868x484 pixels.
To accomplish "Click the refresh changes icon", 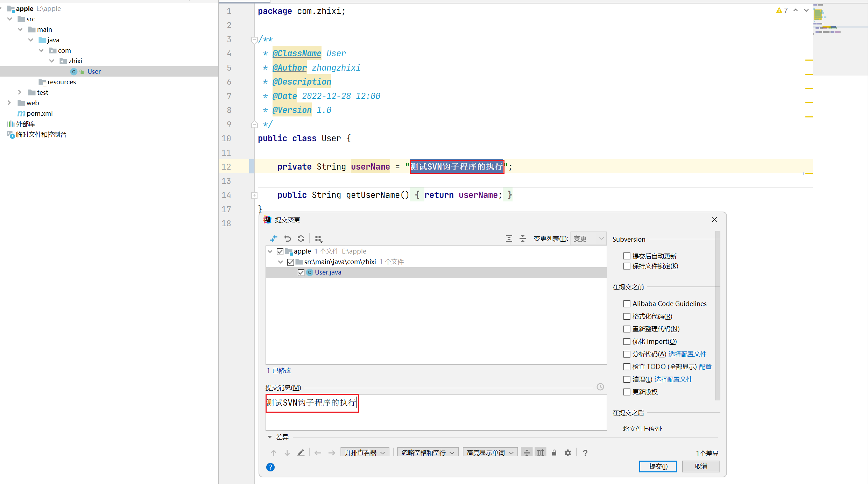I will (x=301, y=239).
